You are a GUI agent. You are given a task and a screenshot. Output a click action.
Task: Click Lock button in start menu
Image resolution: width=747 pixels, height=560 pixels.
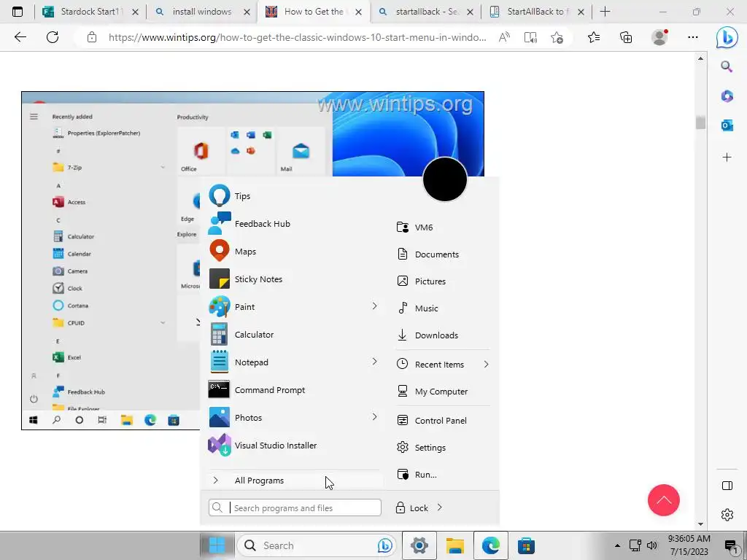413,508
